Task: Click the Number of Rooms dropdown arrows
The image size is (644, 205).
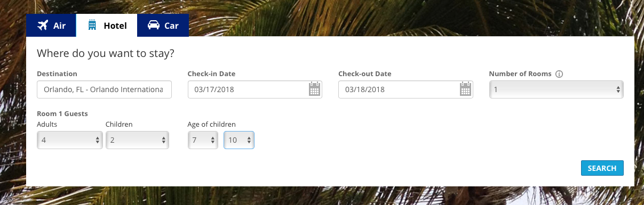Action: (x=618, y=89)
